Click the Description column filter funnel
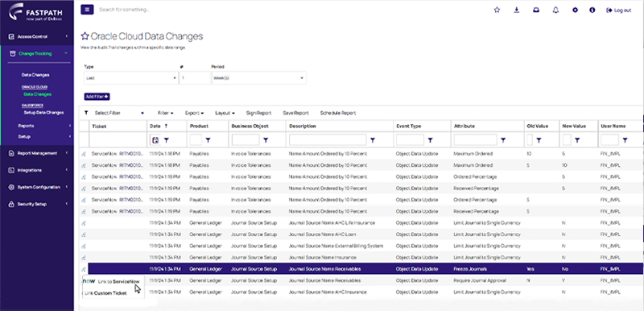Image resolution: width=644 pixels, height=311 pixels. (x=373, y=140)
